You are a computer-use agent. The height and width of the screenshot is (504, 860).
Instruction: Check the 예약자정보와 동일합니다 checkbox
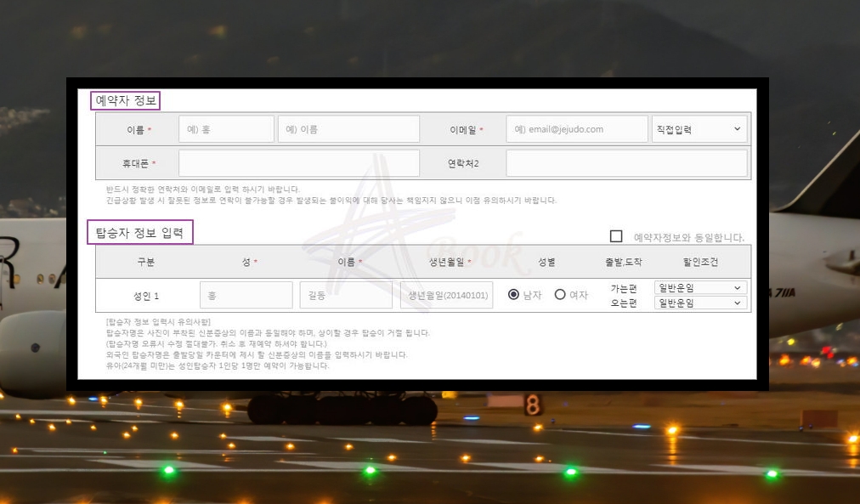click(x=616, y=236)
